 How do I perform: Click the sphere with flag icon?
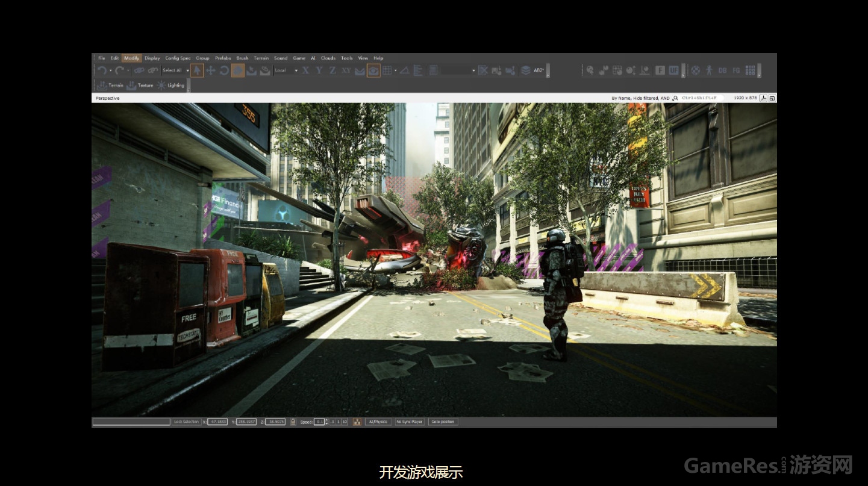[x=604, y=70]
